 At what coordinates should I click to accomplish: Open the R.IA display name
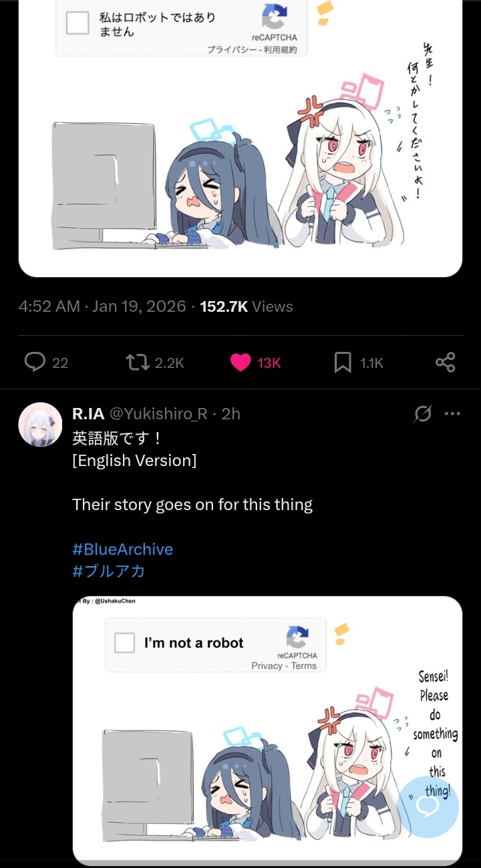click(88, 414)
